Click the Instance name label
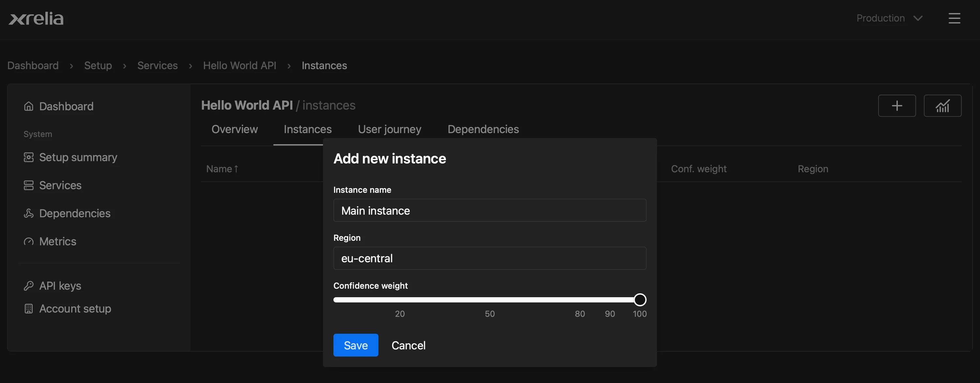Screen dimensions: 980x383 tap(362, 190)
